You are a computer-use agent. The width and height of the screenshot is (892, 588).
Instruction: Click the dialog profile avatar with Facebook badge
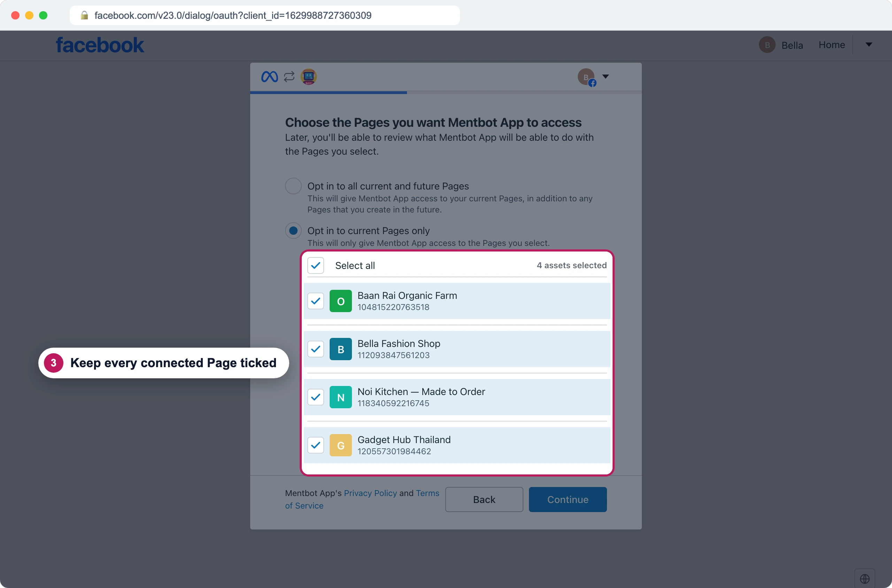587,77
